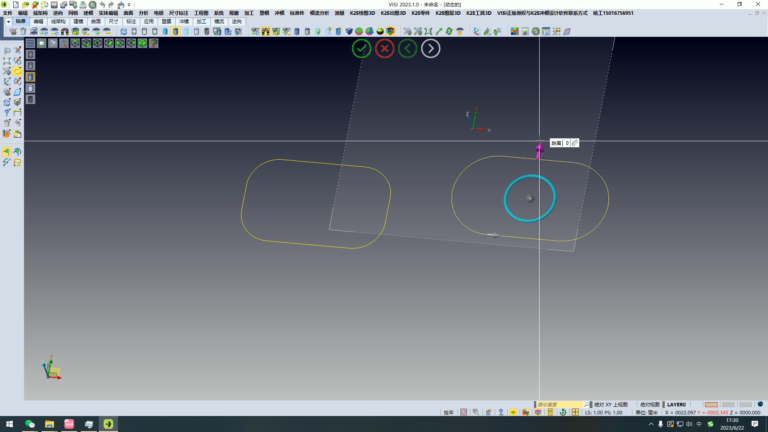Viewport: 768px width, 432px height.
Task: Toggle the yellow grid icon in status bar
Action: click(575, 412)
